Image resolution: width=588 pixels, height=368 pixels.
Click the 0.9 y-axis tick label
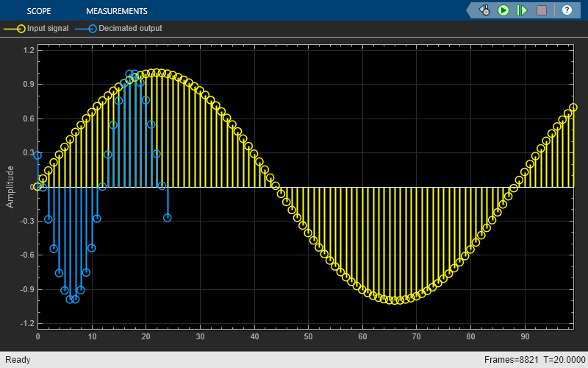point(29,84)
